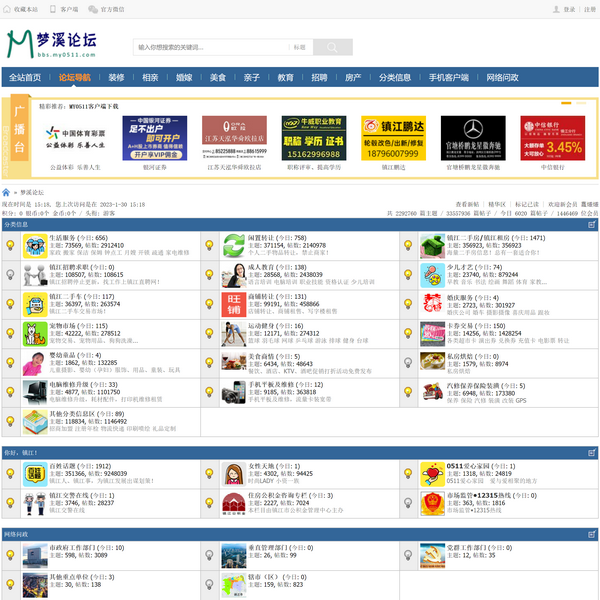Open the 女性天地 forum icon
This screenshot has height=600, width=600.
click(232, 473)
